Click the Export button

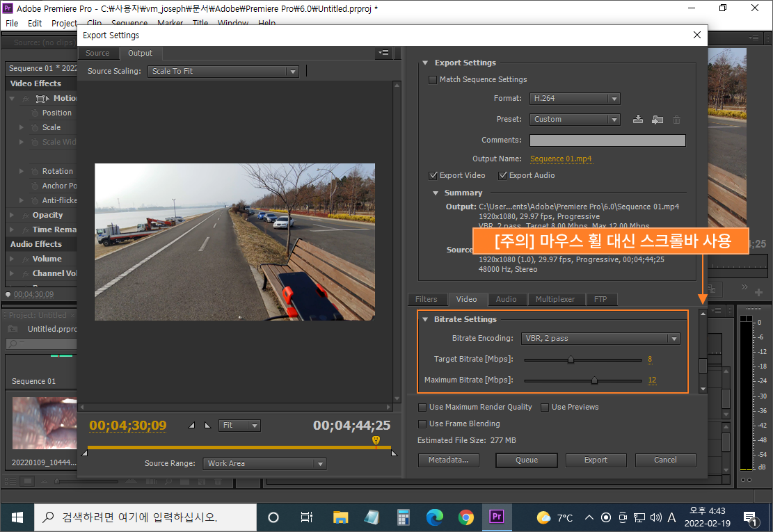point(596,460)
